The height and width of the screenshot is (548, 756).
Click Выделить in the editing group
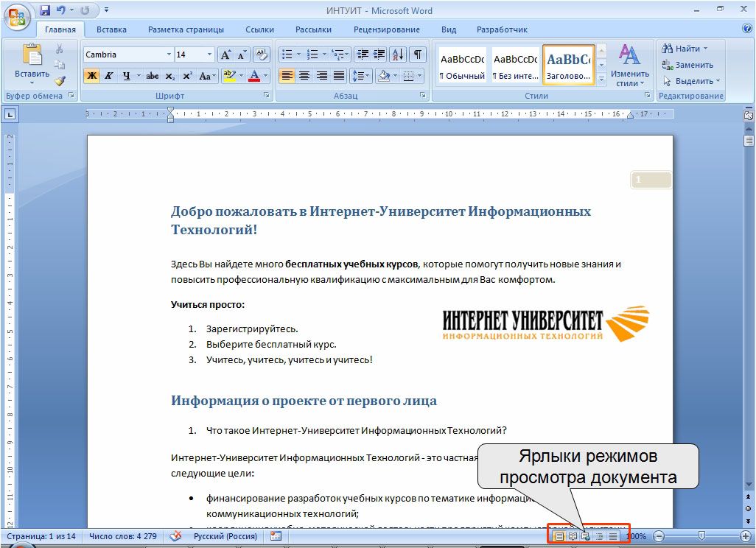(691, 81)
